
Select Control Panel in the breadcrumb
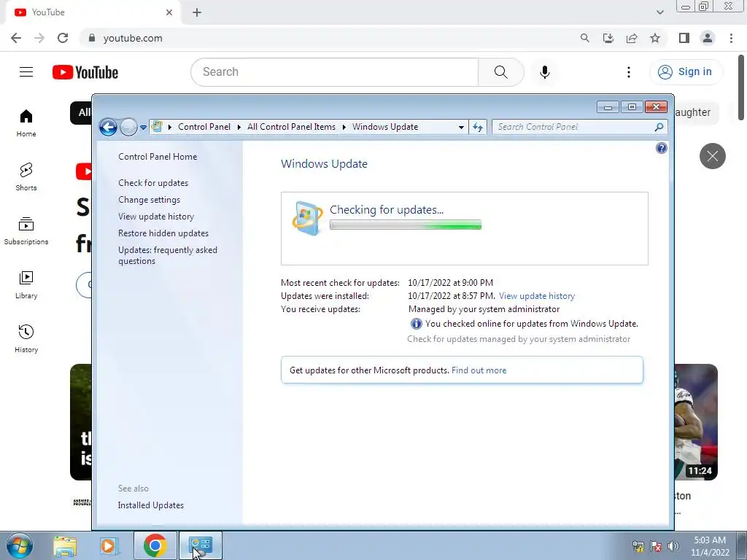pos(204,127)
